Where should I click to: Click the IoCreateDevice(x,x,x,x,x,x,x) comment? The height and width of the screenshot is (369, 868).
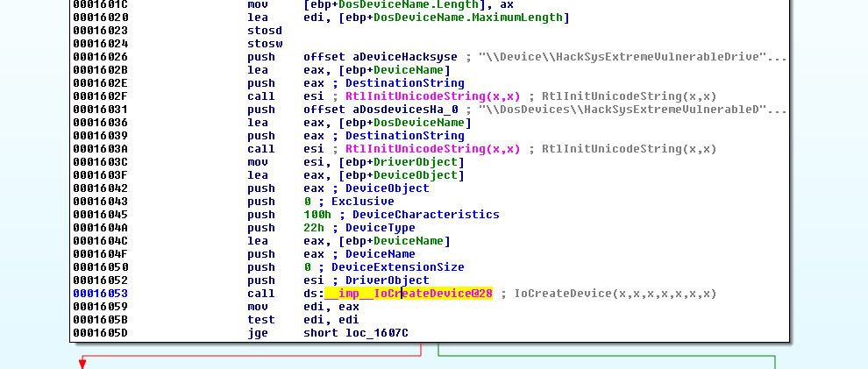pyautogui.click(x=615, y=294)
